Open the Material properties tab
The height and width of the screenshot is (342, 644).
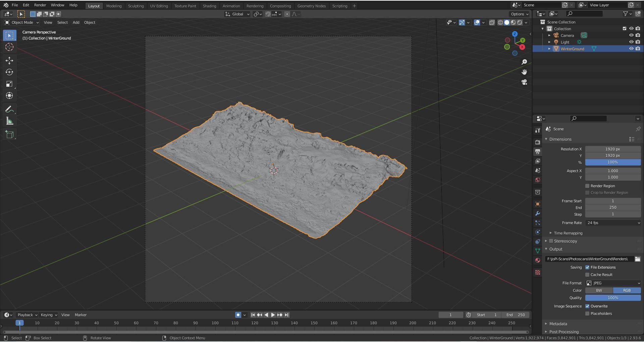tap(538, 260)
